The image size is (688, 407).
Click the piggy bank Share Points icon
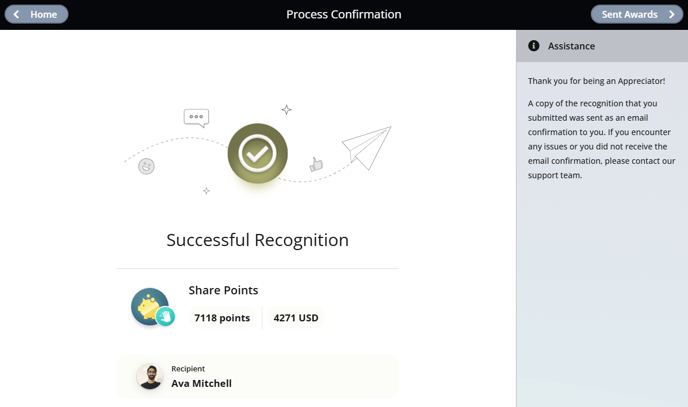coord(150,306)
